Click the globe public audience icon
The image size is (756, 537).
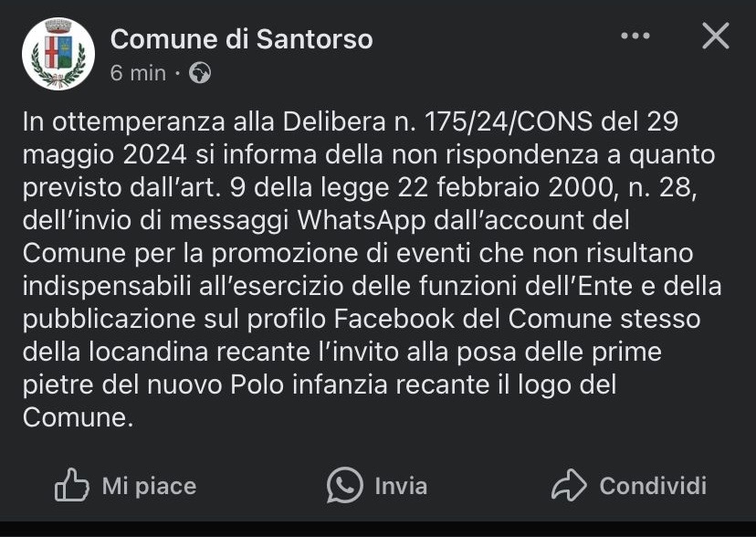(x=200, y=73)
